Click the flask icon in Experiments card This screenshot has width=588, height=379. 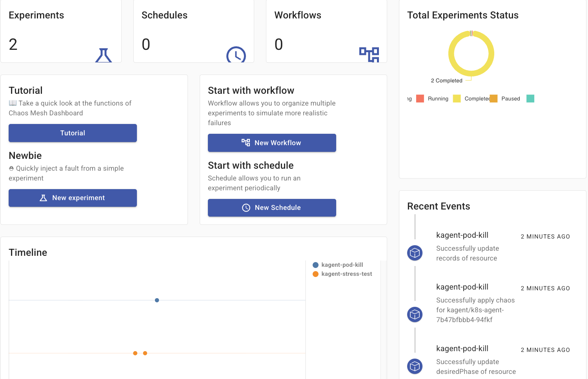point(104,55)
